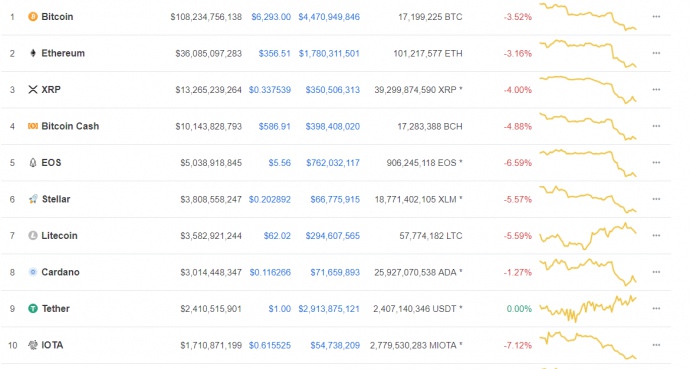Image resolution: width=690 pixels, height=369 pixels.
Task: Click the Bitcoin Cash orange icon
Action: (x=33, y=126)
